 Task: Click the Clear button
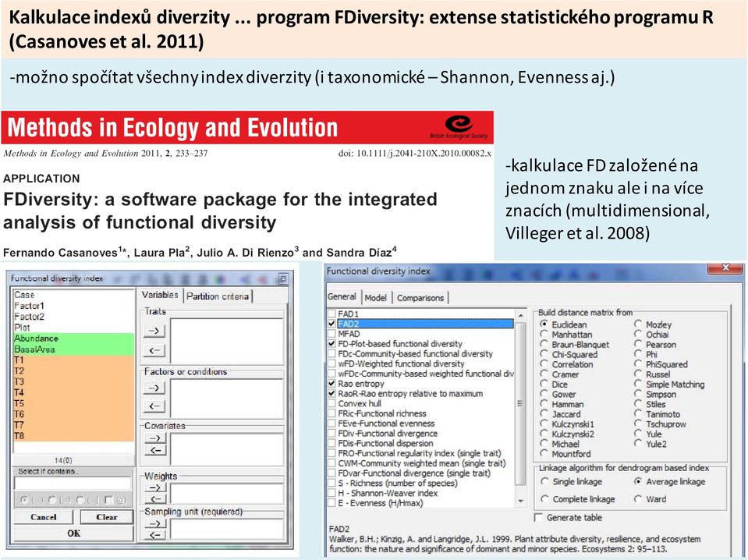click(106, 516)
